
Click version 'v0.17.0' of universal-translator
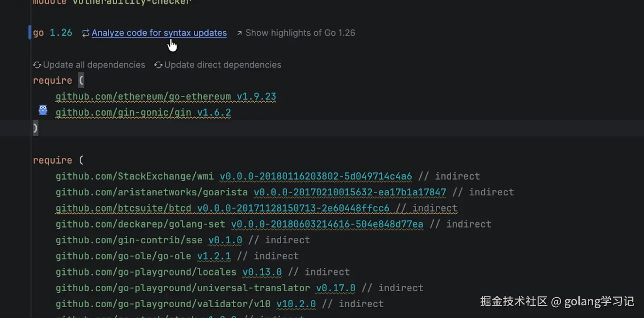click(336, 288)
